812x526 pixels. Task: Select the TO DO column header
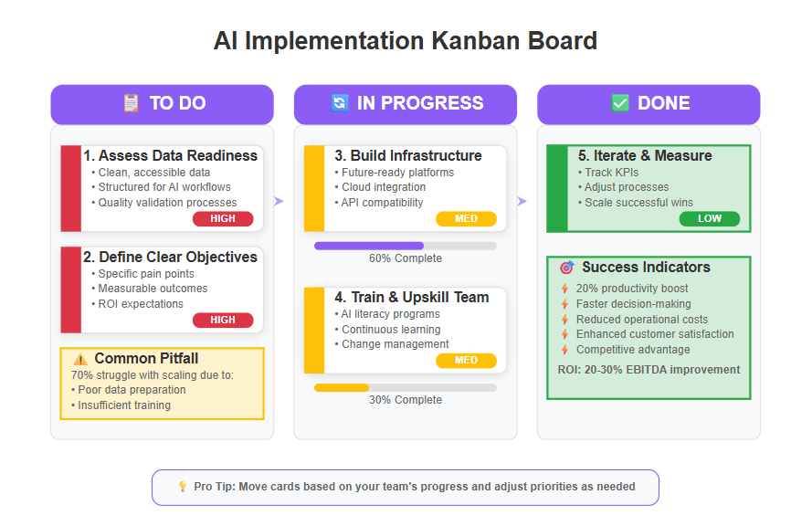(162, 104)
